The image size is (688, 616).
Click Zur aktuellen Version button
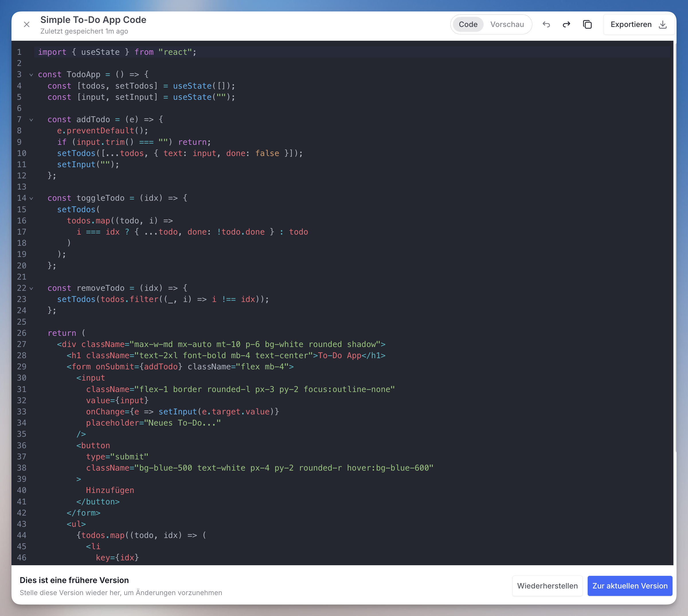tap(630, 586)
